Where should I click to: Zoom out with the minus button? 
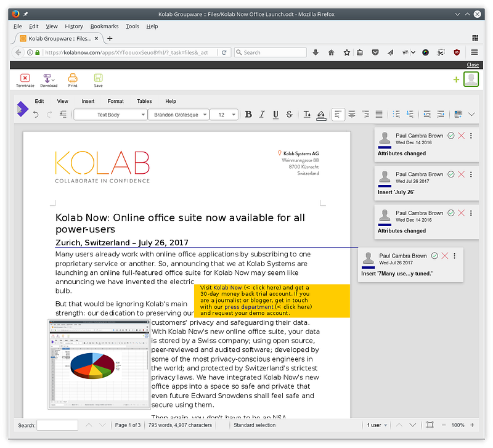(444, 425)
